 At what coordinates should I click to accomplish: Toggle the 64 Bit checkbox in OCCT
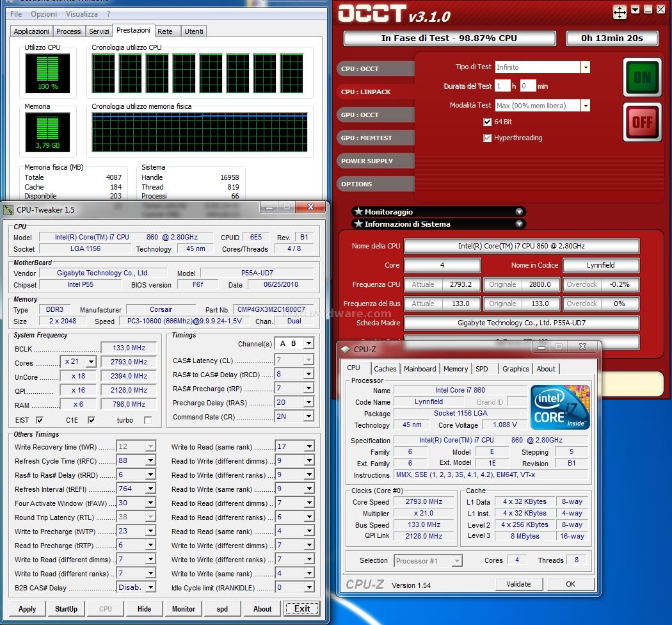point(487,122)
